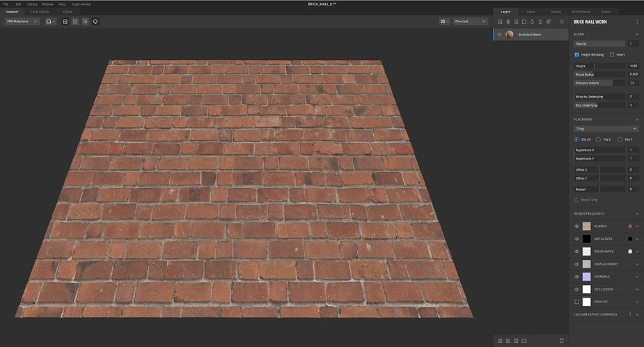Screen dimensions: 644x347
Task: Collapse the Blend section
Action: (x=637, y=34)
